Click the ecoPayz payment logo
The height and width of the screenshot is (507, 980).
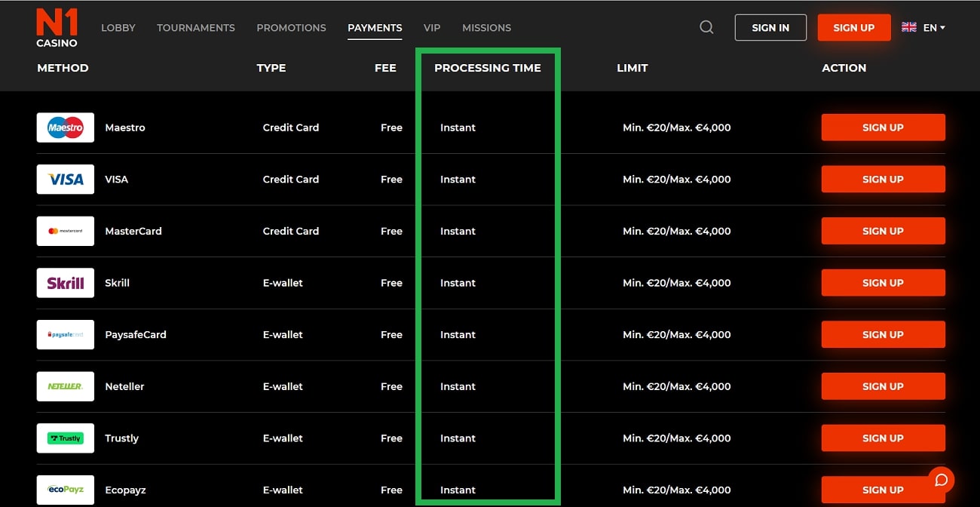coord(66,490)
